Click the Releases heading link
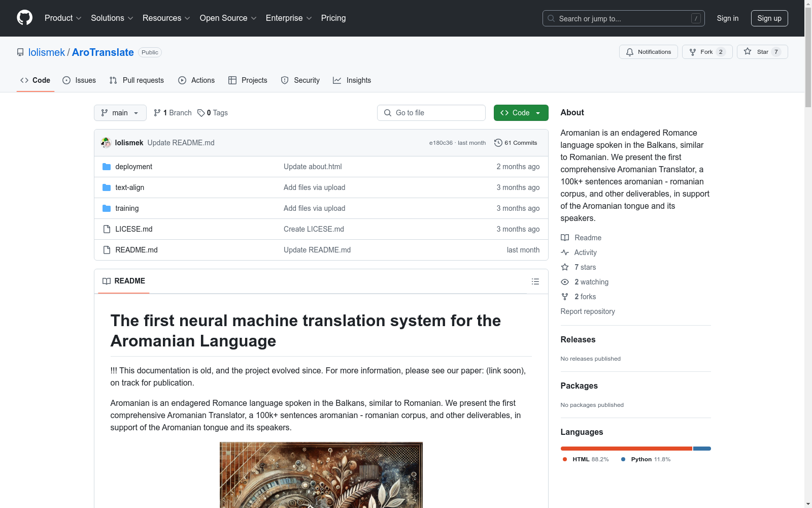The height and width of the screenshot is (508, 812). point(578,339)
